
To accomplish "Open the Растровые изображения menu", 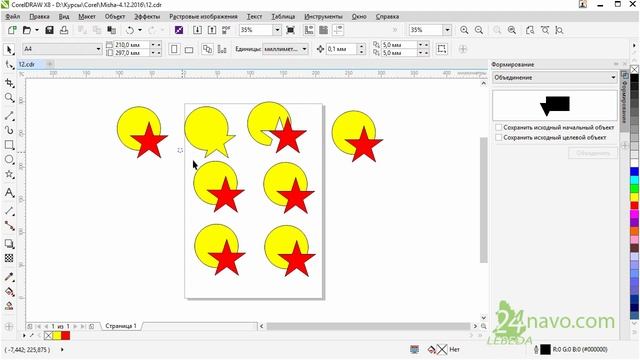I will pos(203,16).
